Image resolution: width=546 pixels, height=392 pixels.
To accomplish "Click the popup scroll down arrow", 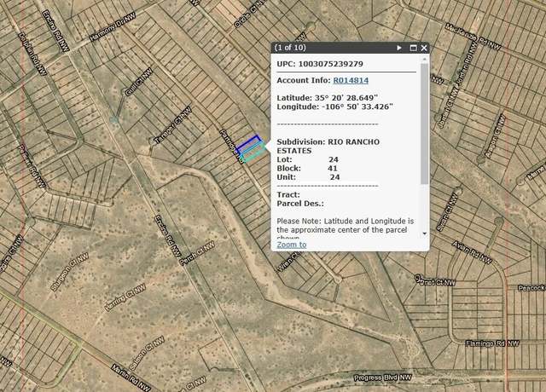I will pyautogui.click(x=425, y=233).
